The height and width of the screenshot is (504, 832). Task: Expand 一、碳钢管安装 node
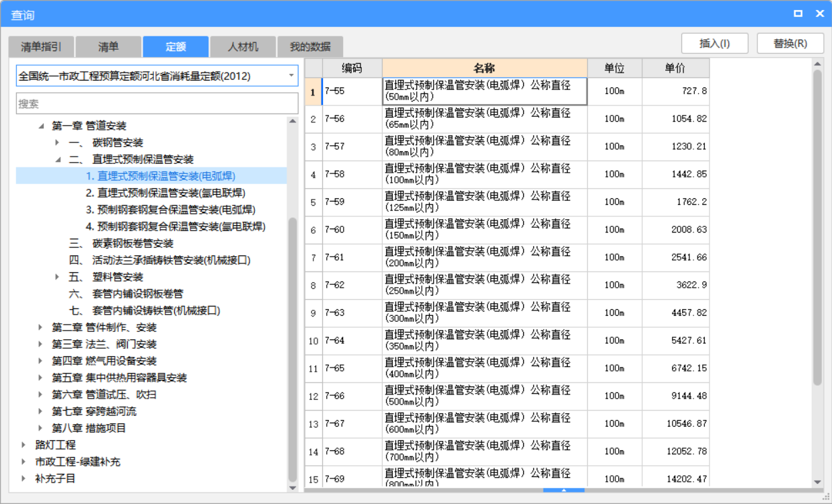click(x=57, y=142)
